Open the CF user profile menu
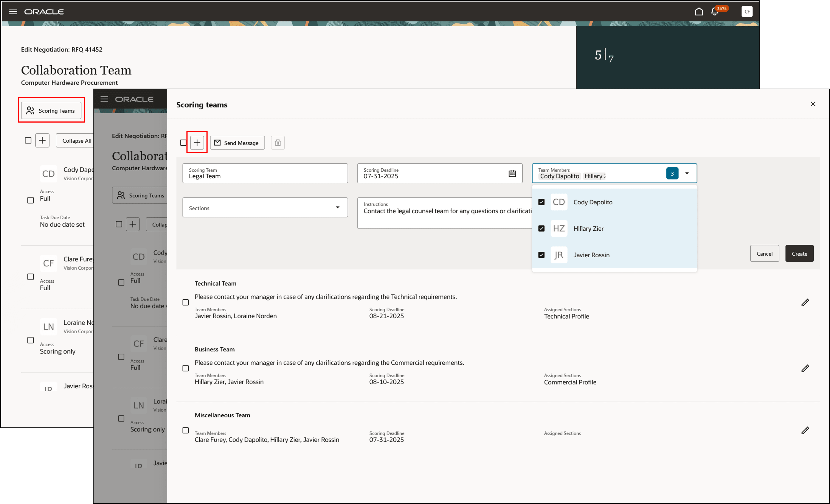This screenshot has height=504, width=830. click(747, 11)
